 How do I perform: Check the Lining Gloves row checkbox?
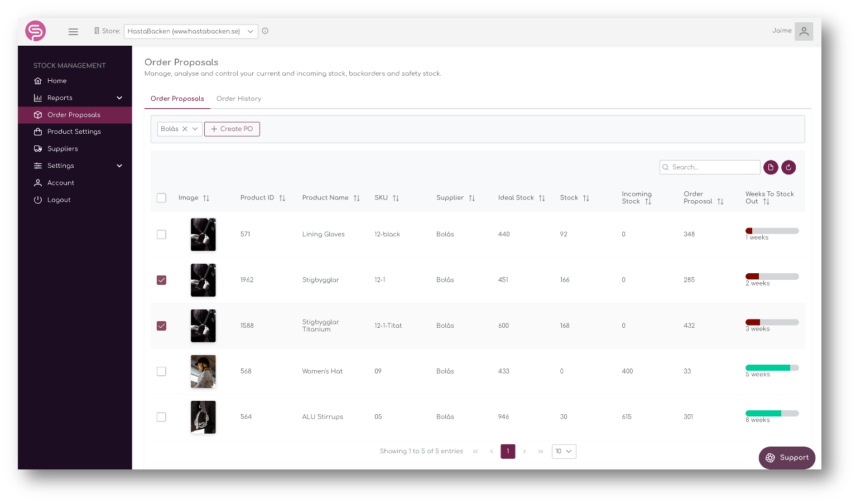[161, 235]
